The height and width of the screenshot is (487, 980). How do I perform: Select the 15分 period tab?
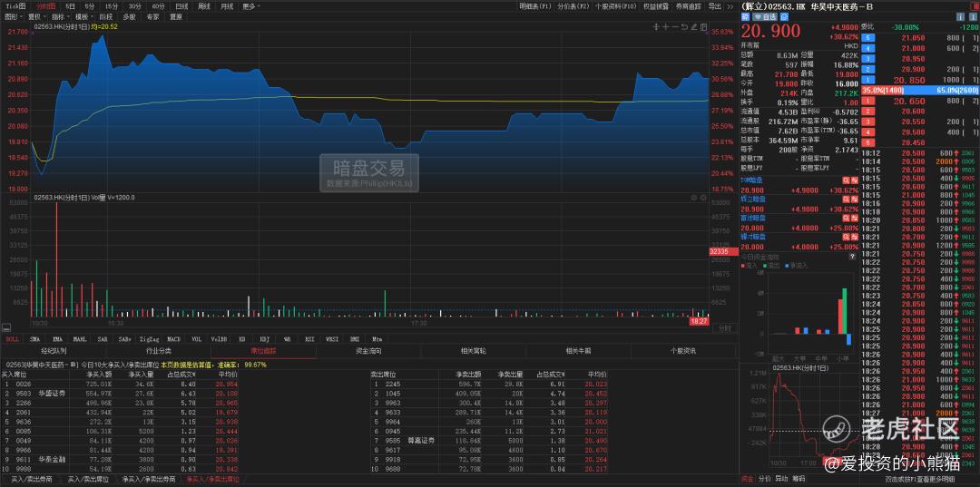pyautogui.click(x=112, y=6)
